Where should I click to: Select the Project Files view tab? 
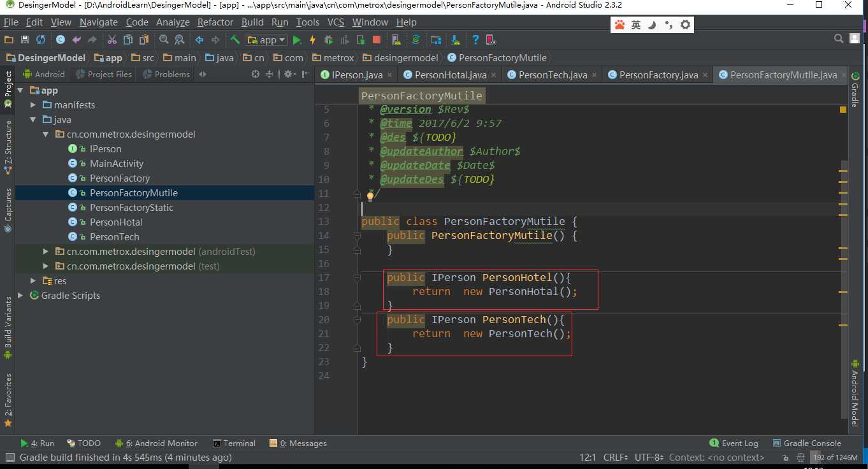(104, 74)
